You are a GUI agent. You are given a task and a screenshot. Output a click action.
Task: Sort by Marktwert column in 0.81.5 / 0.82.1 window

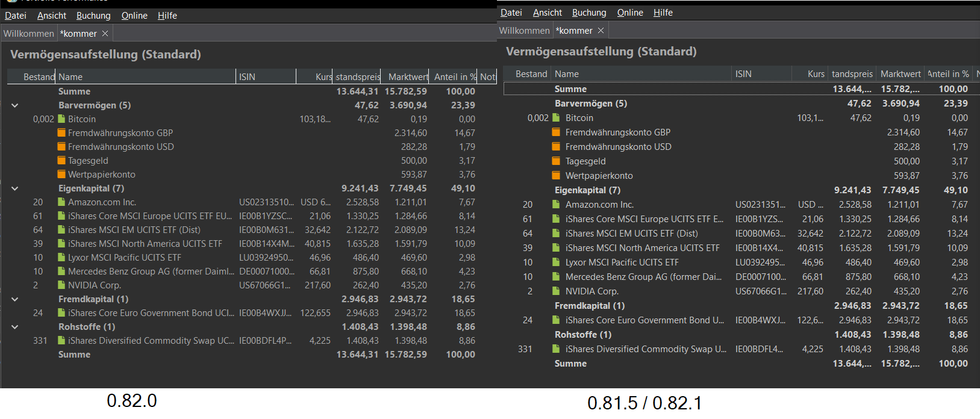coord(900,74)
